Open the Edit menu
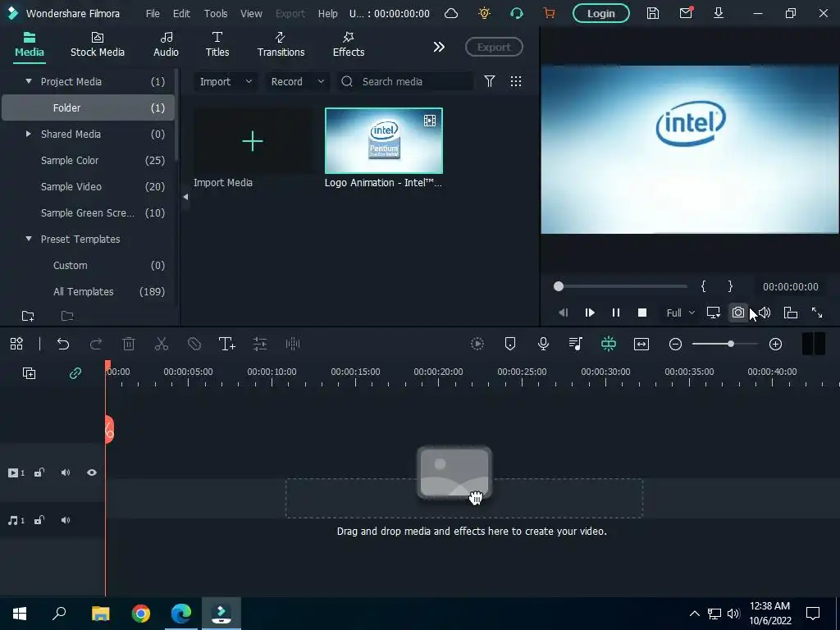Image resolution: width=840 pixels, height=630 pixels. 181,13
